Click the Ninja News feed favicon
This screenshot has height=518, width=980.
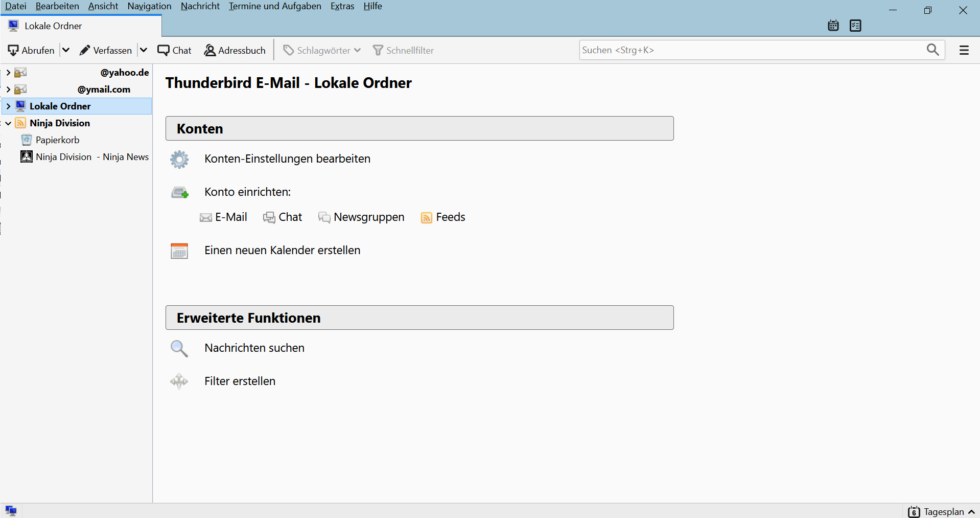tap(27, 156)
